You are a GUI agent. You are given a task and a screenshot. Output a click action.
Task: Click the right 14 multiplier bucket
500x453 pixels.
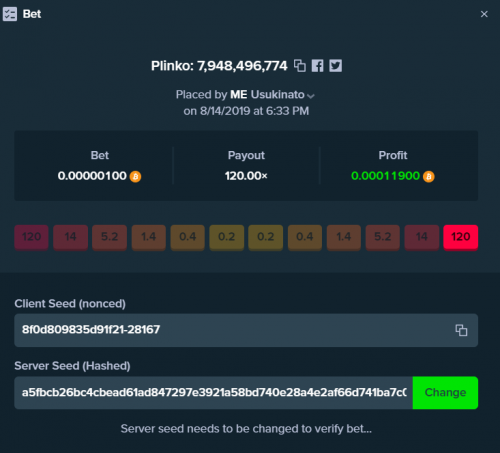coord(422,237)
